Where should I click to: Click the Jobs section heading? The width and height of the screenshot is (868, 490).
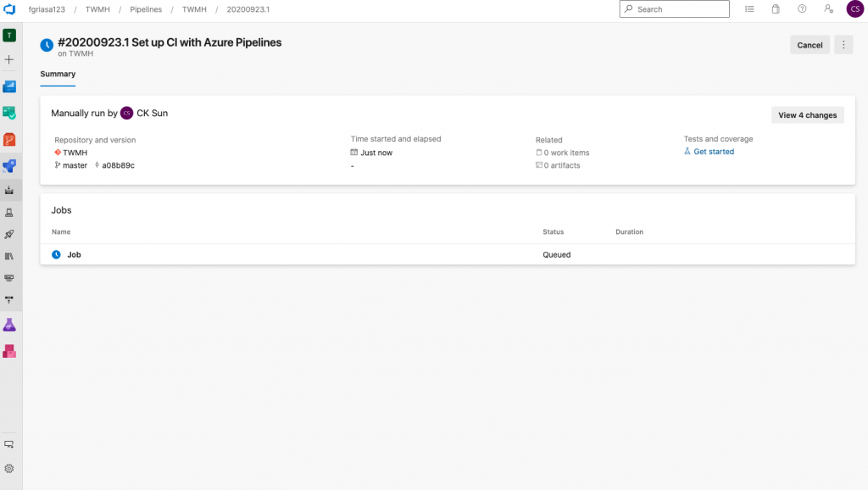pos(61,210)
